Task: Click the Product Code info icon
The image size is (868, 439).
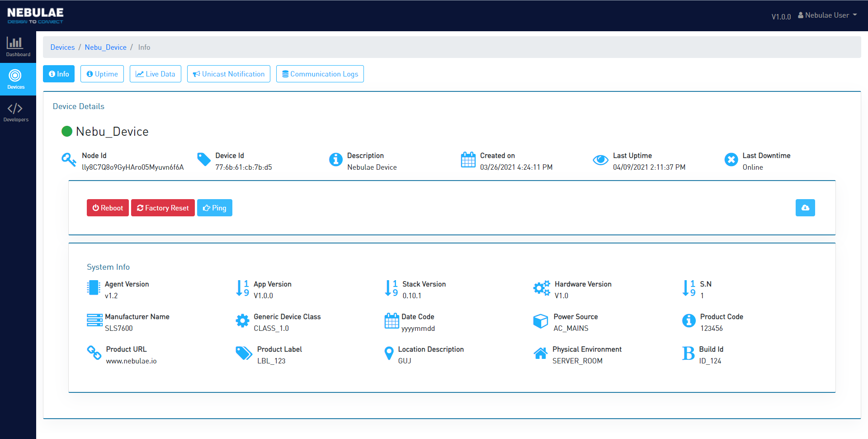Action: click(689, 320)
